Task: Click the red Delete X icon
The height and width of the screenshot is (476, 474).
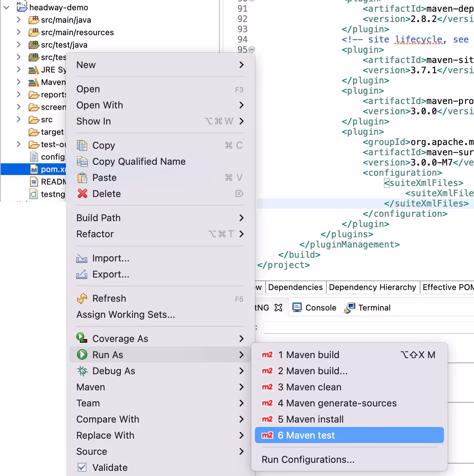Action: (82, 193)
